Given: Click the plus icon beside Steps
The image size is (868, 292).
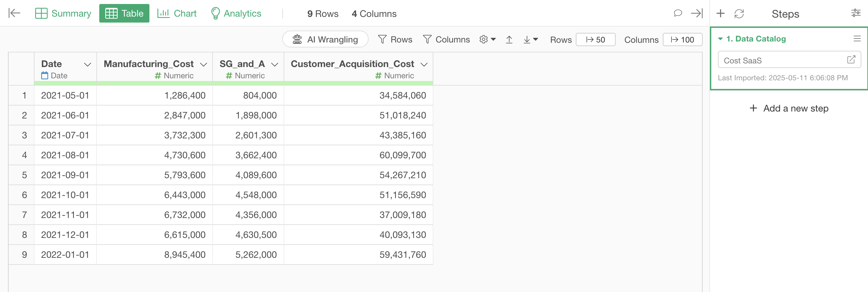Looking at the screenshot, I should click(721, 14).
